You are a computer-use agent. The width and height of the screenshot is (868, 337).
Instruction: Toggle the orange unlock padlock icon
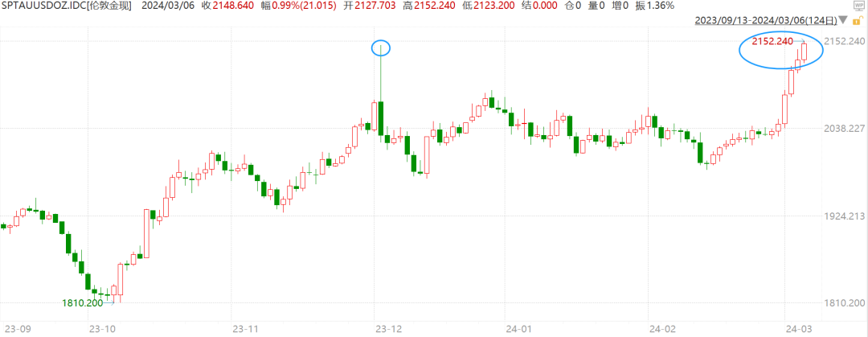point(859,21)
